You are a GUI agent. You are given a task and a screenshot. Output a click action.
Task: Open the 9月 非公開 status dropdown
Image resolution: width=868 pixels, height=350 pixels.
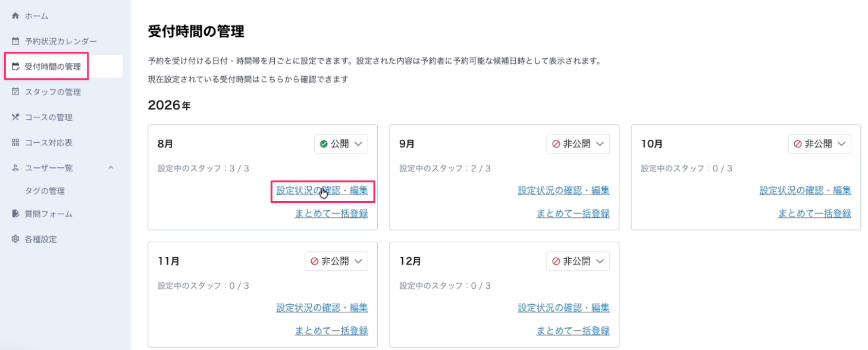click(578, 144)
